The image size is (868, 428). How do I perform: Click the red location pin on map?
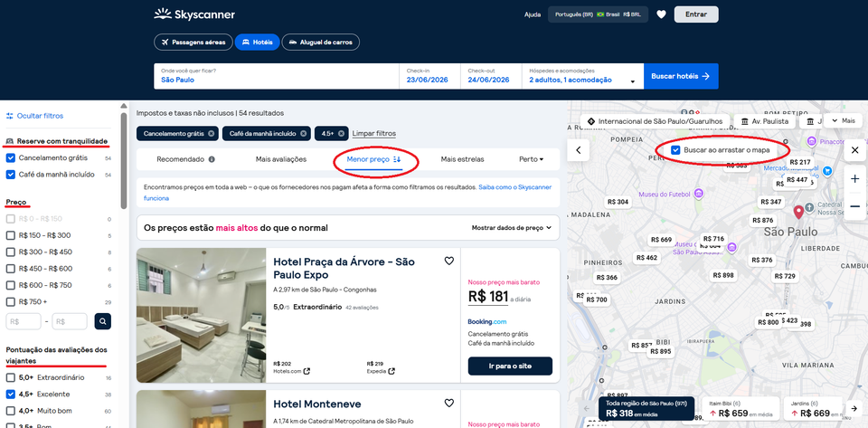[798, 212]
